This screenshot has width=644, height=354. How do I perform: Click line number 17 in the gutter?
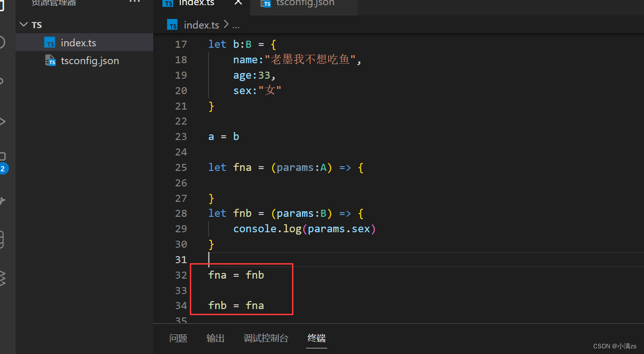[181, 44]
